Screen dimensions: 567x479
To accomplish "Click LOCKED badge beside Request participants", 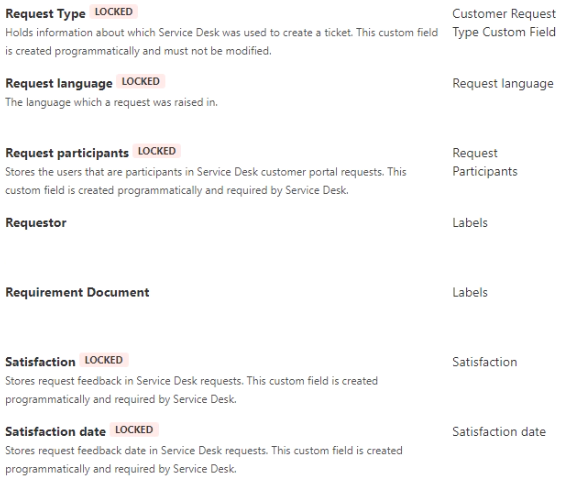I will click(157, 151).
